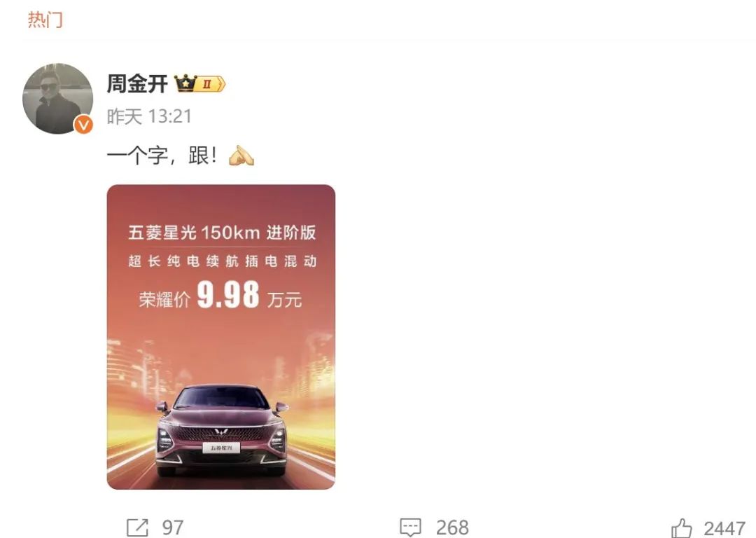Screen dimensions: 756x538
Task: Click the repost count 97
Action: 173,528
